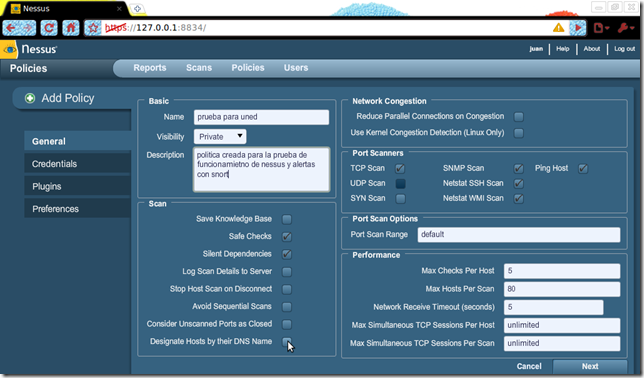The image size is (644, 378).
Task: Enable Consider Unscanned Ports as Closed
Action: pos(287,325)
